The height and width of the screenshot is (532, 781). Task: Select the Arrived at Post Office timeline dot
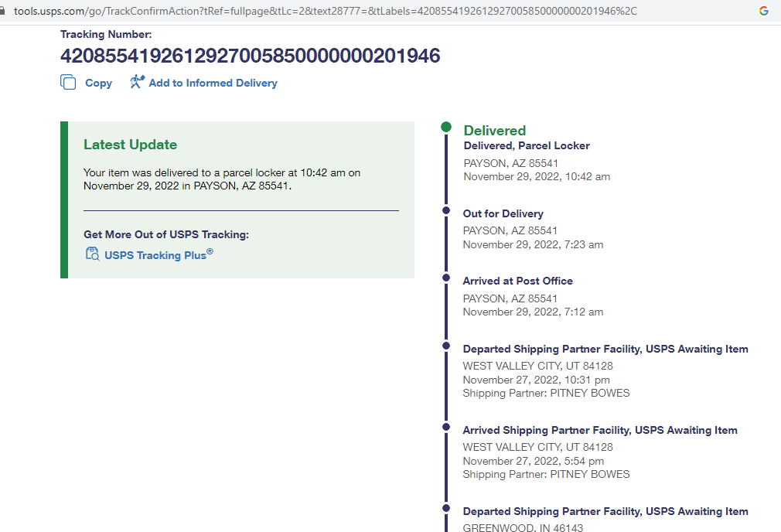click(446, 278)
